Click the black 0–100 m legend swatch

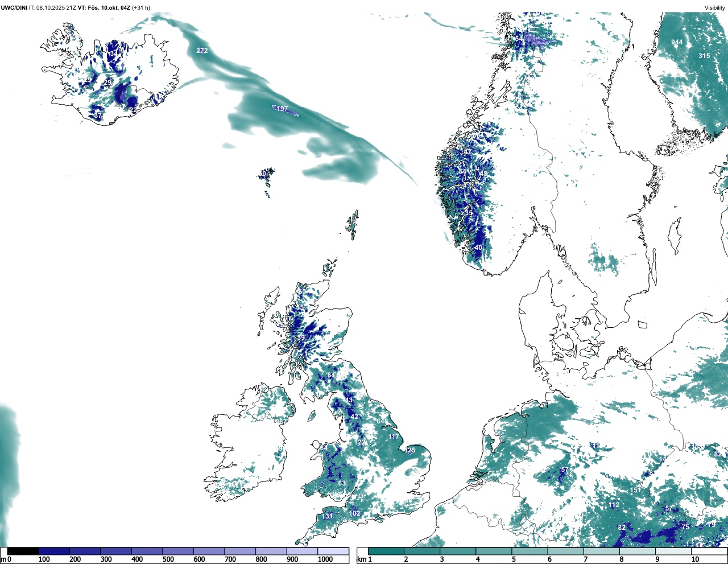tap(23, 551)
